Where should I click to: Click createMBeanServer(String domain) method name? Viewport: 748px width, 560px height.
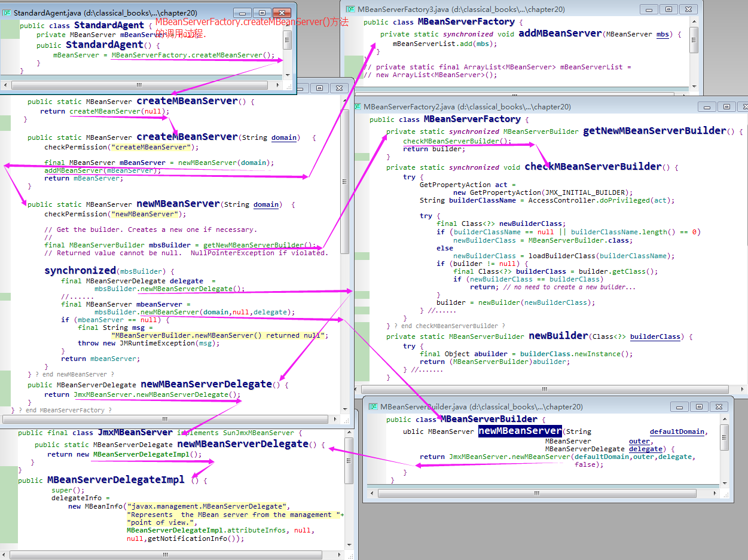[187, 136]
